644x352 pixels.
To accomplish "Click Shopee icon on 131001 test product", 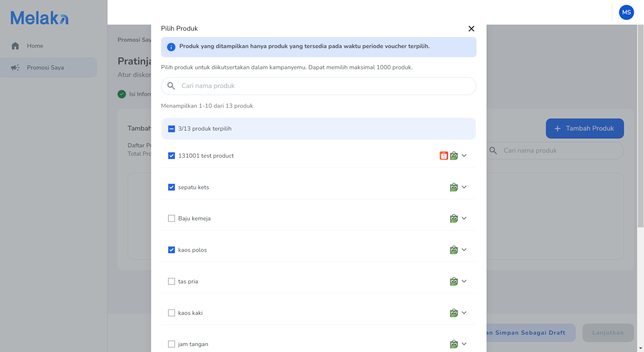I will tap(444, 156).
